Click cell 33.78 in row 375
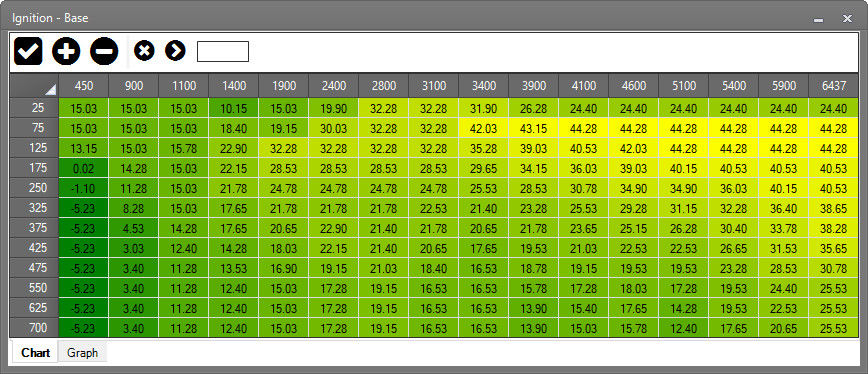868x374 pixels. pos(783,228)
